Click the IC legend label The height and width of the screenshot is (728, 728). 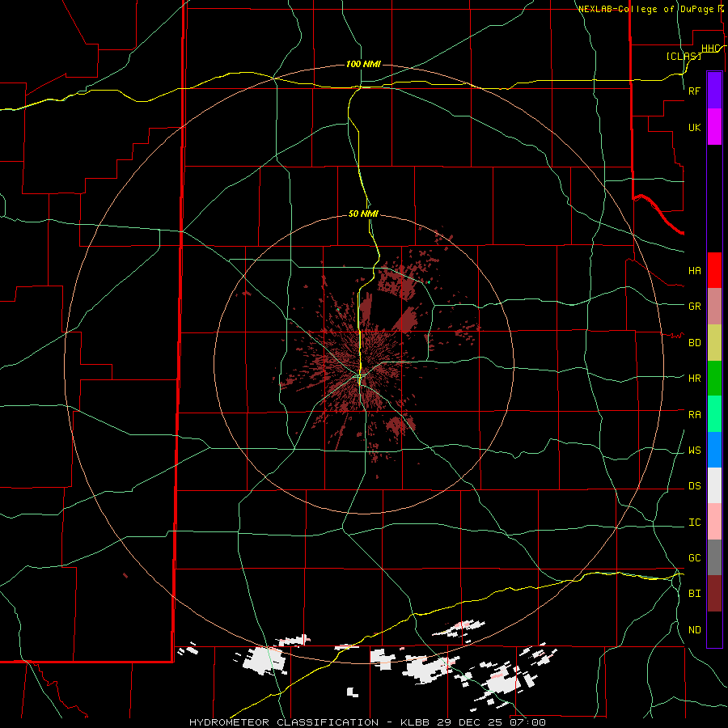click(694, 523)
